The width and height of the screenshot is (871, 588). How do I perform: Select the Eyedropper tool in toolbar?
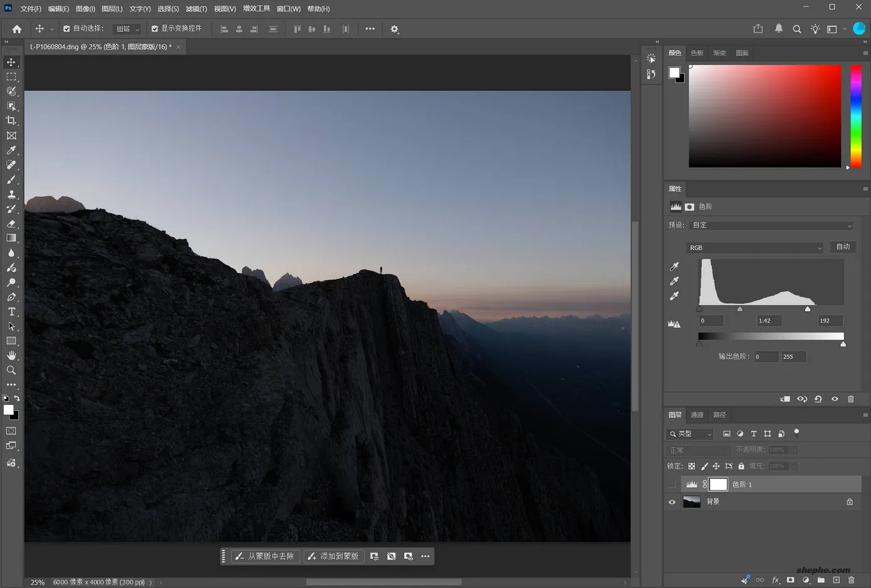tap(11, 150)
